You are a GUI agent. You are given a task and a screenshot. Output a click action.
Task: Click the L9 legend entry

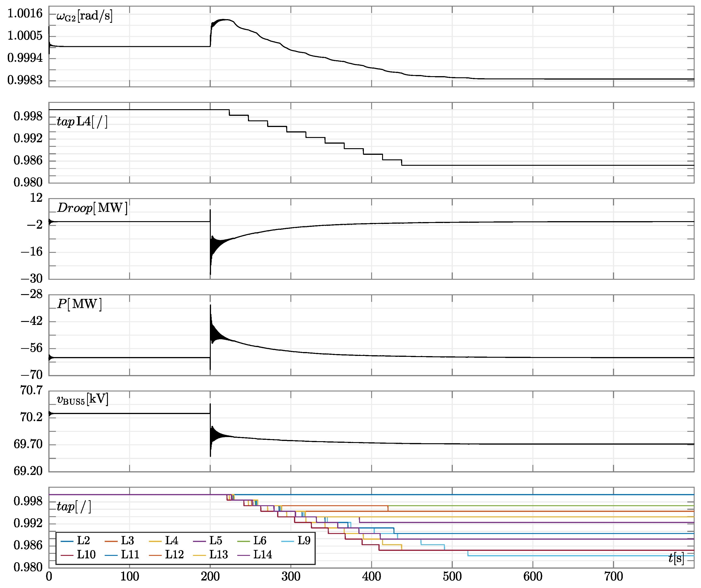tap(304, 541)
